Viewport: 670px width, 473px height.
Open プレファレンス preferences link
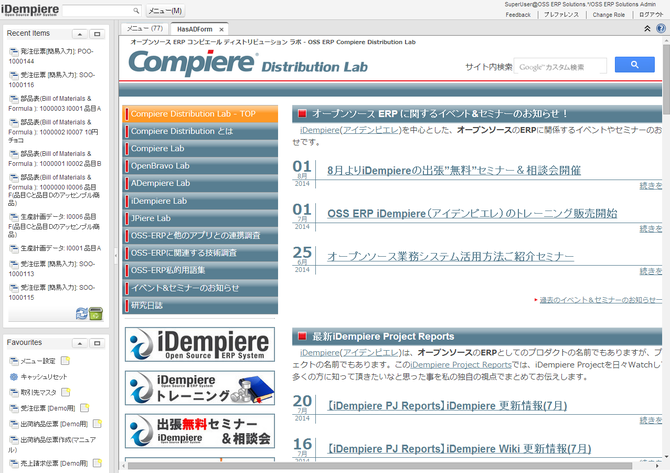[x=561, y=15]
